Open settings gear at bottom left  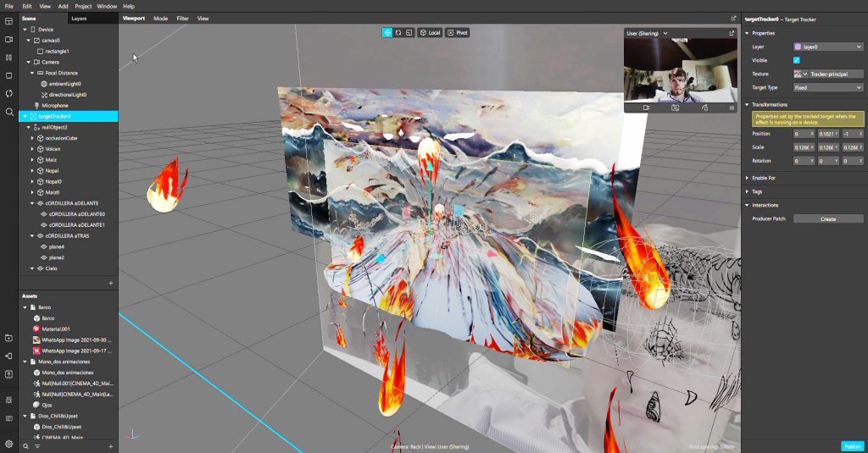click(x=8, y=444)
